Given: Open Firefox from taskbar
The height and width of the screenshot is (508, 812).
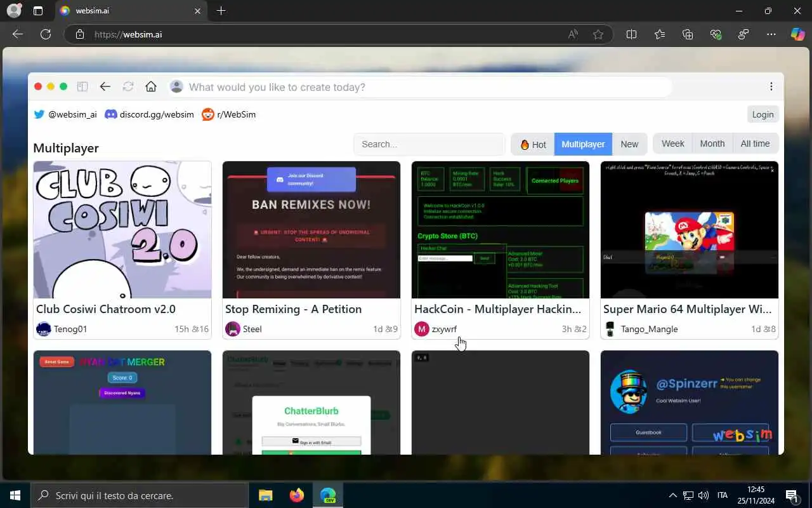Looking at the screenshot, I should coord(296,495).
